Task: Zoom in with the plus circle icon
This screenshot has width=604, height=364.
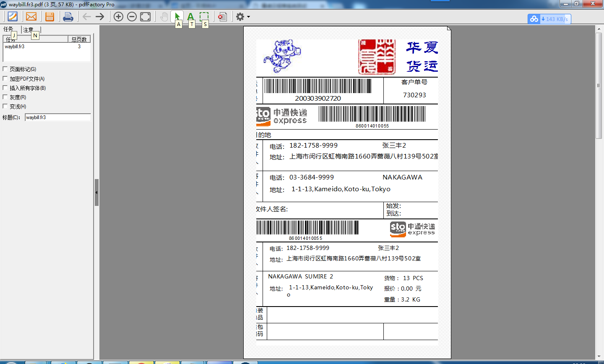Action: (x=119, y=17)
